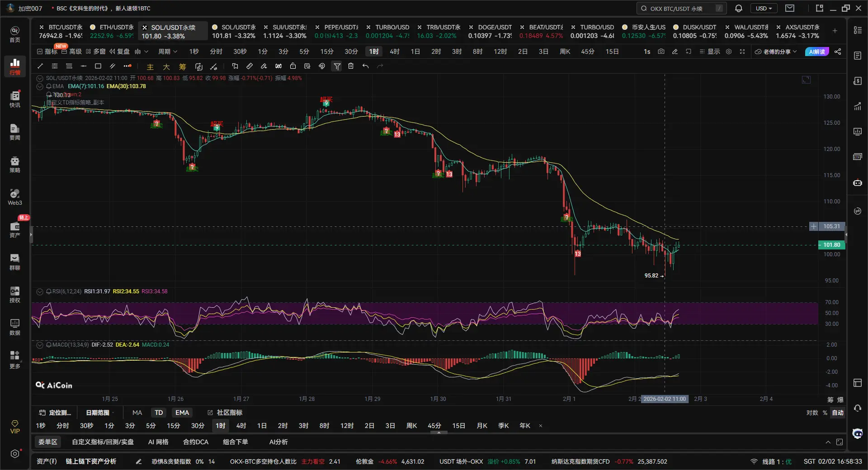The width and height of the screenshot is (868, 470).
Task: Enable the MA indicator
Action: pos(137,413)
